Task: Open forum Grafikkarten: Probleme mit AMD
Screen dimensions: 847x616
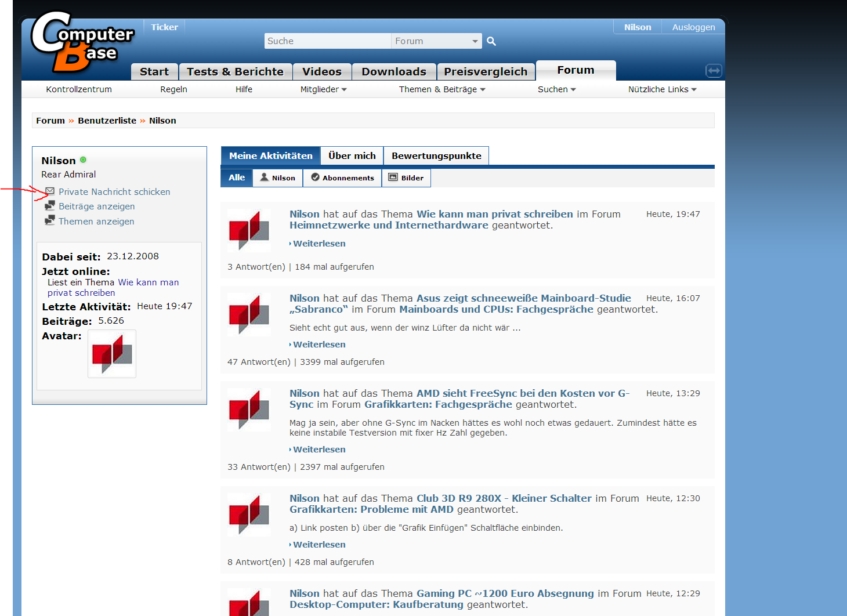Action: pyautogui.click(x=371, y=509)
